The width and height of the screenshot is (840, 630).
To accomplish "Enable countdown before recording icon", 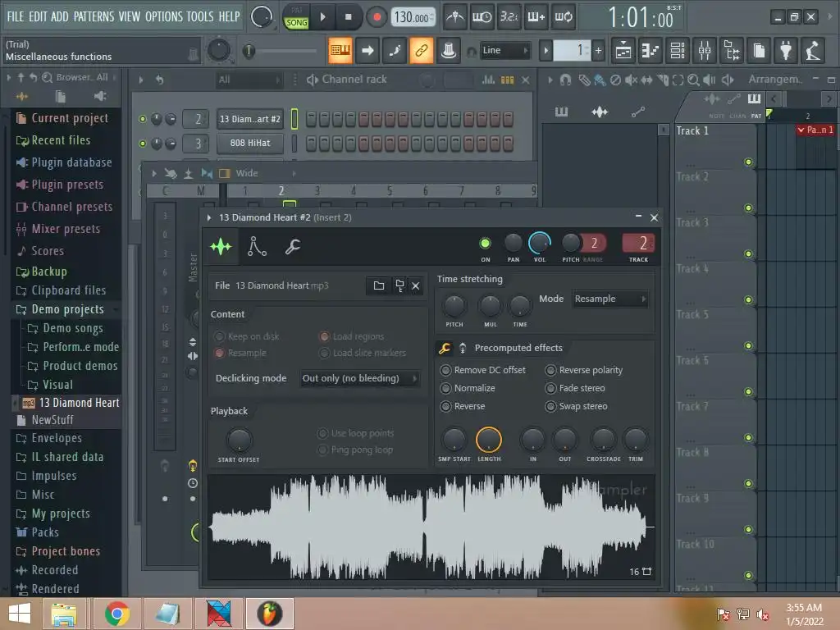I will 509,17.
